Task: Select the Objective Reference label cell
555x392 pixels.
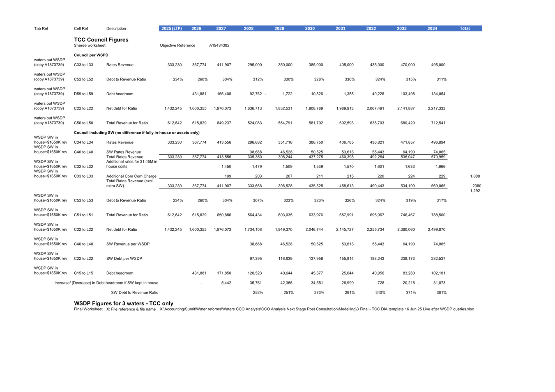Action: 177,46
